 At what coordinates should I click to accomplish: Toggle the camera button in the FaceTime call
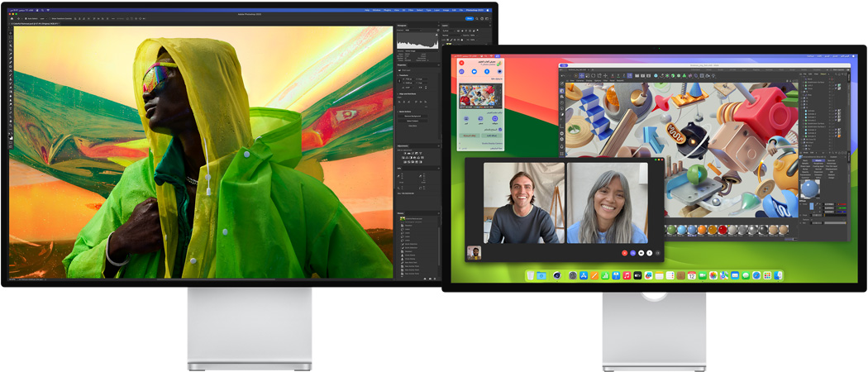[641, 252]
